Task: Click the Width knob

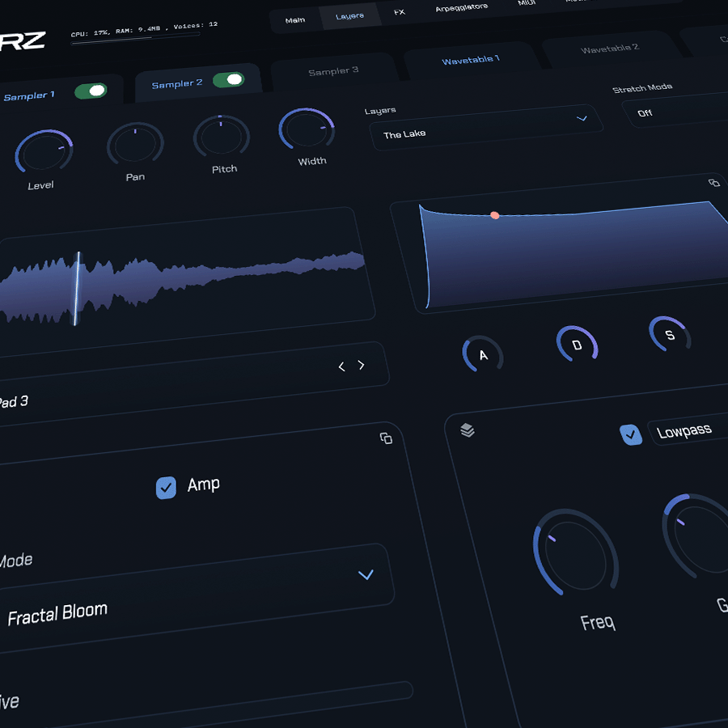Action: click(x=307, y=129)
